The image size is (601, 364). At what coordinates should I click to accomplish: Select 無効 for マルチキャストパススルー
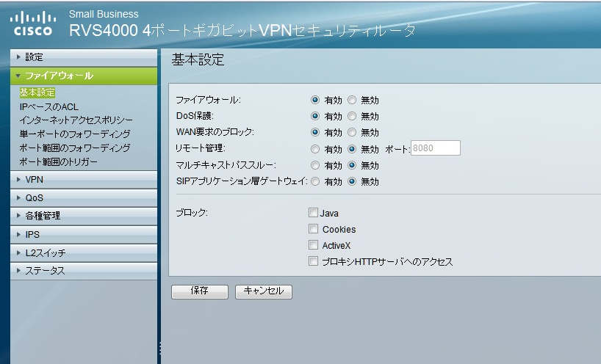coord(352,165)
